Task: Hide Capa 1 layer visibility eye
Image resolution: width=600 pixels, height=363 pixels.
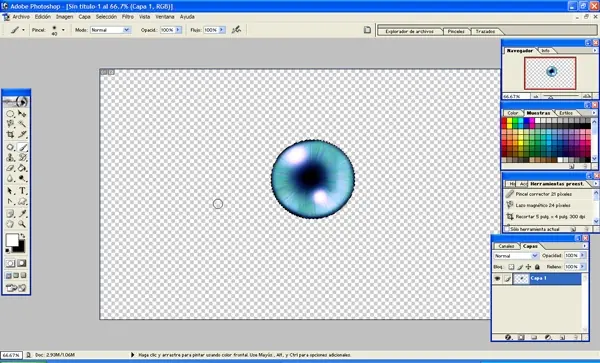Action: click(x=497, y=278)
